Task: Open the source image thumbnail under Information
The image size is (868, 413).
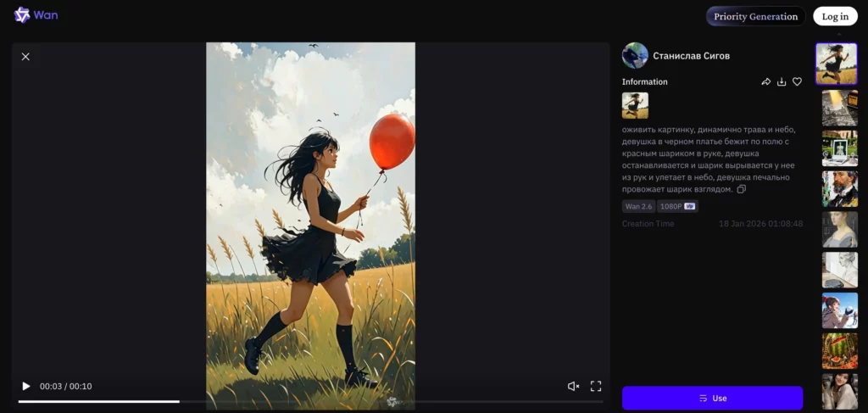Action: (635, 106)
